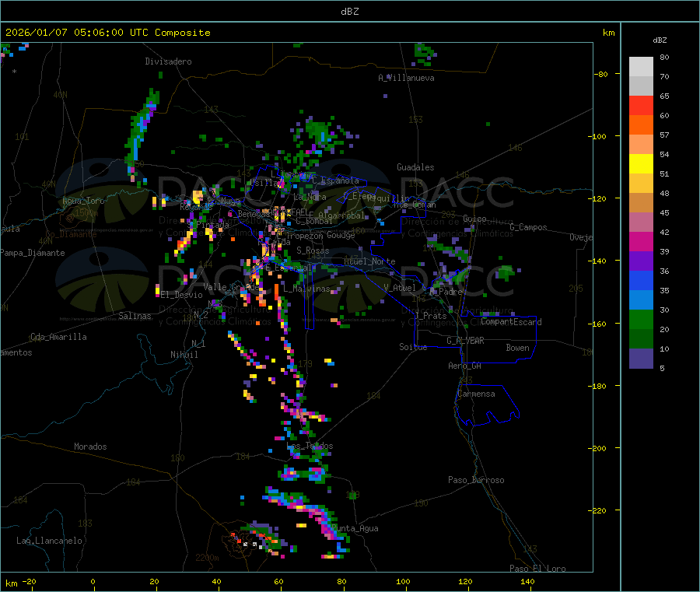Click the Morados location label
This screenshot has width=700, height=592.
(x=90, y=447)
